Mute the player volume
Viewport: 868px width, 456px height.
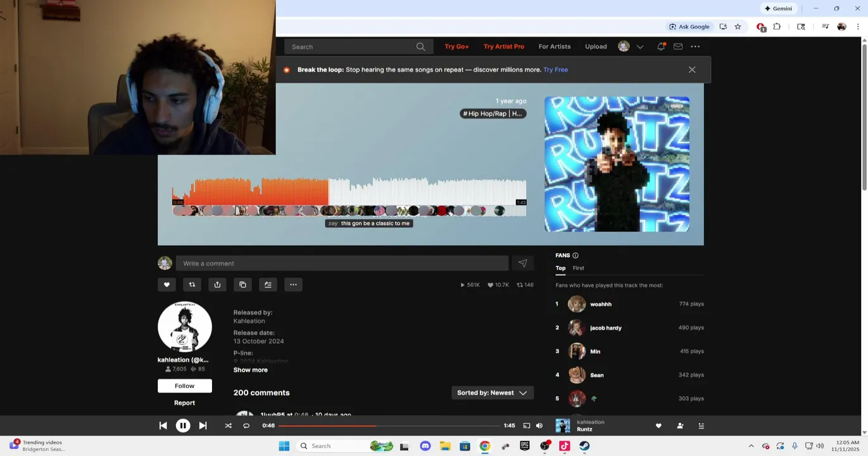tap(539, 426)
